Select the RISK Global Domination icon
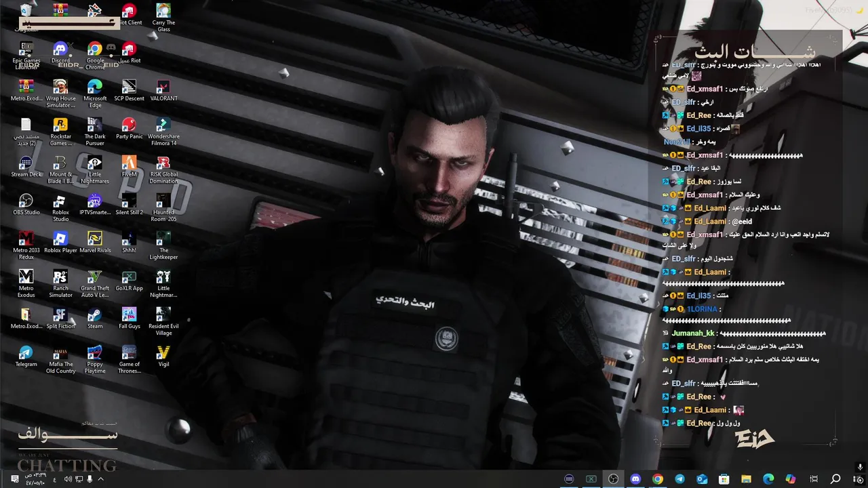 [163, 169]
